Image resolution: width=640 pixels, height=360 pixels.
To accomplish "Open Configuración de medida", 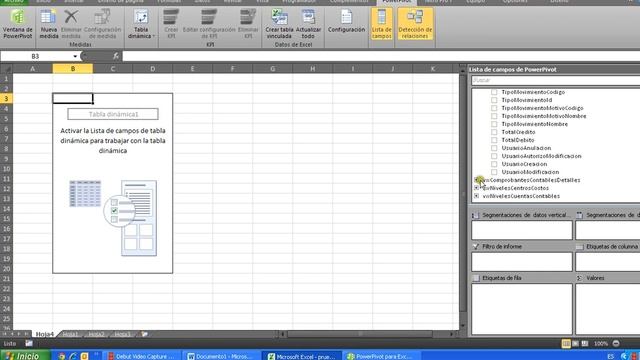I will (x=102, y=24).
